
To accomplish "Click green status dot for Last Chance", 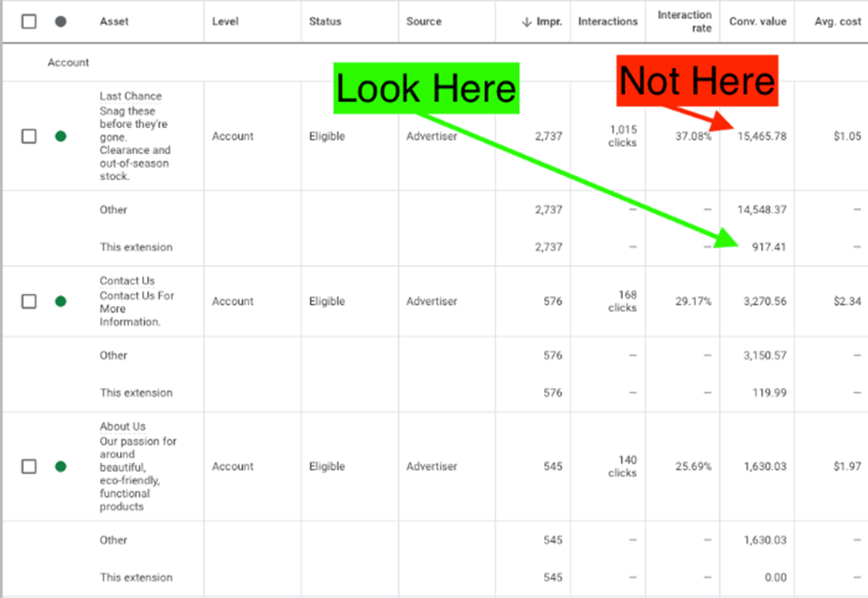I will tap(61, 136).
